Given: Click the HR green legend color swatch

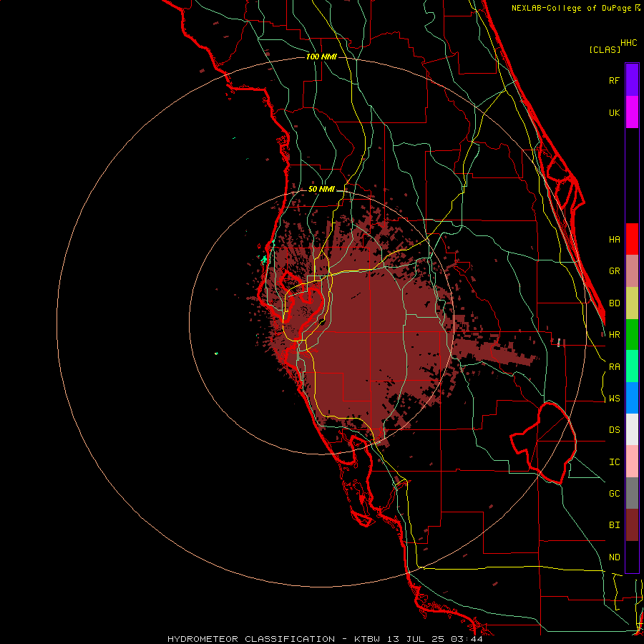Looking at the screenshot, I should point(632,335).
